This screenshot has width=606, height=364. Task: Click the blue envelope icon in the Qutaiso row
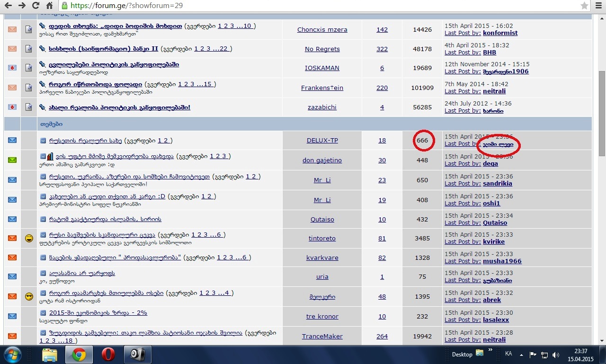click(12, 219)
